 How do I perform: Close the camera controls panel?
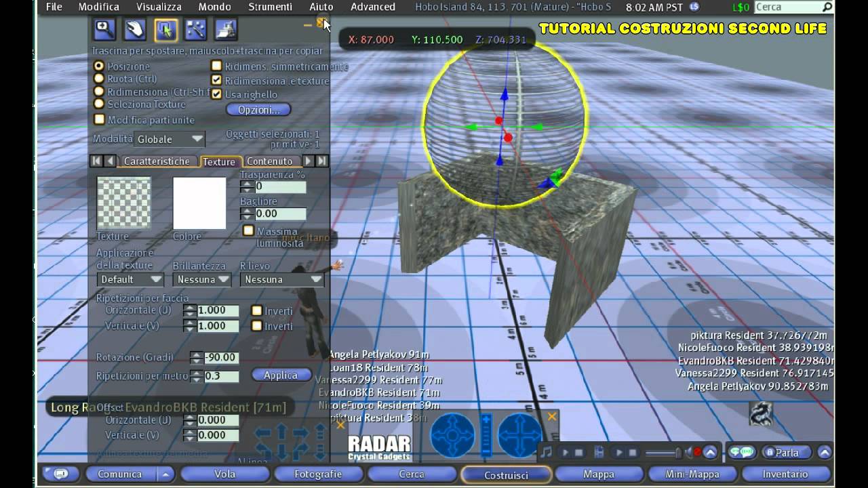click(x=552, y=416)
